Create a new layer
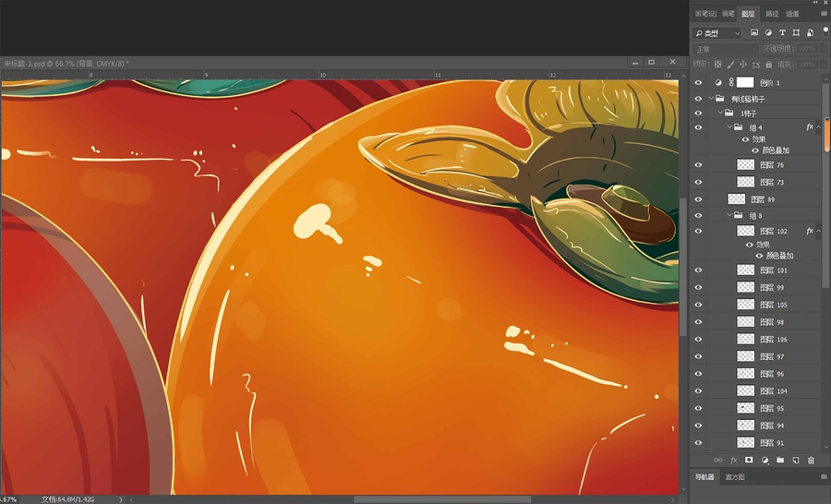 [796, 460]
